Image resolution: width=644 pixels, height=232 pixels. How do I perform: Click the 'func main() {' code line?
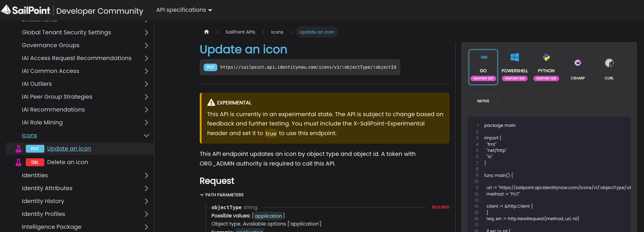click(499, 176)
